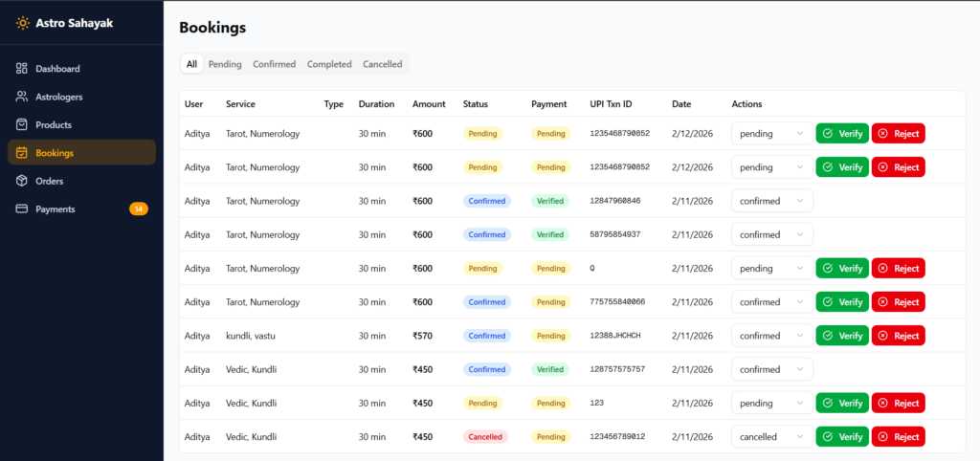Click the Orders box icon
The height and width of the screenshot is (461, 980).
(22, 181)
